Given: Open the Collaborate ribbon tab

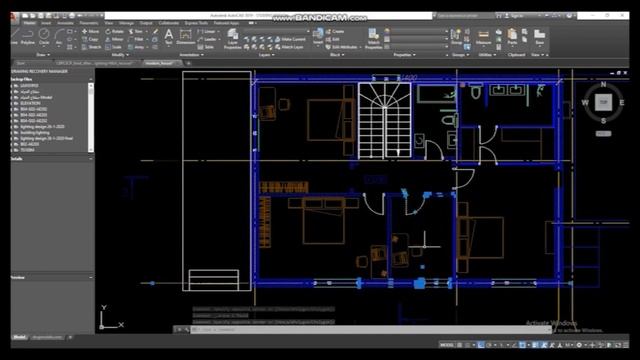Looking at the screenshot, I should pos(169,23).
